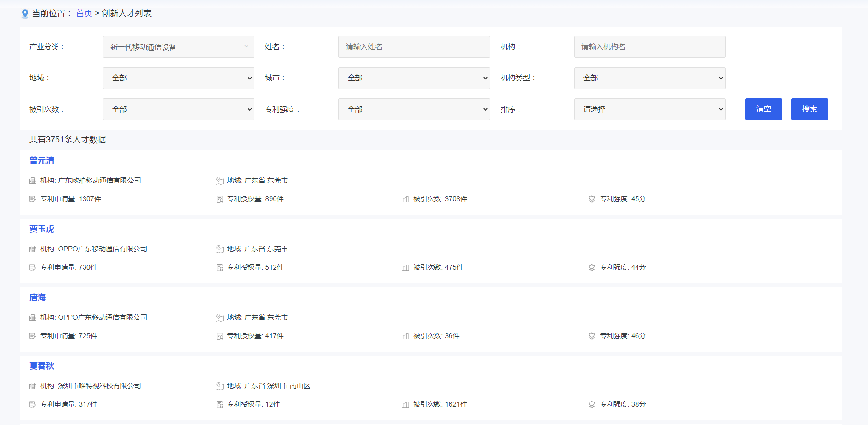
Task: Open 贾玉虎 talent profile
Action: pyautogui.click(x=42, y=229)
